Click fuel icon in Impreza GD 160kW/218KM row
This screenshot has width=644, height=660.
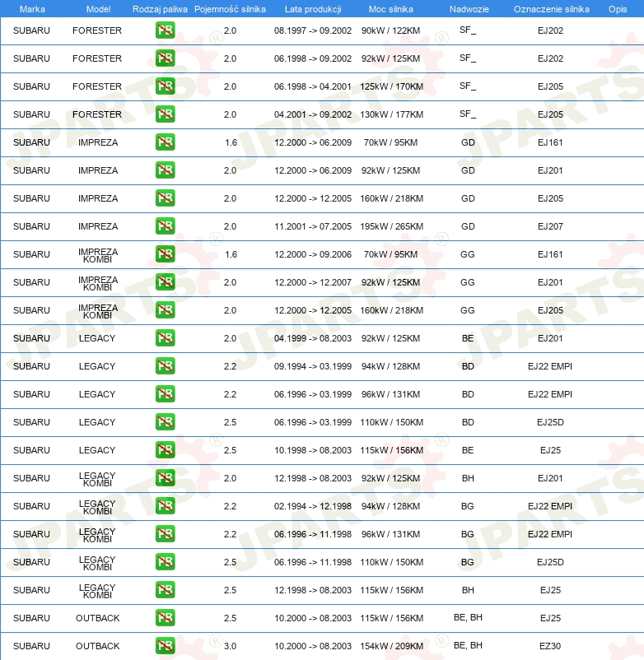click(165, 198)
